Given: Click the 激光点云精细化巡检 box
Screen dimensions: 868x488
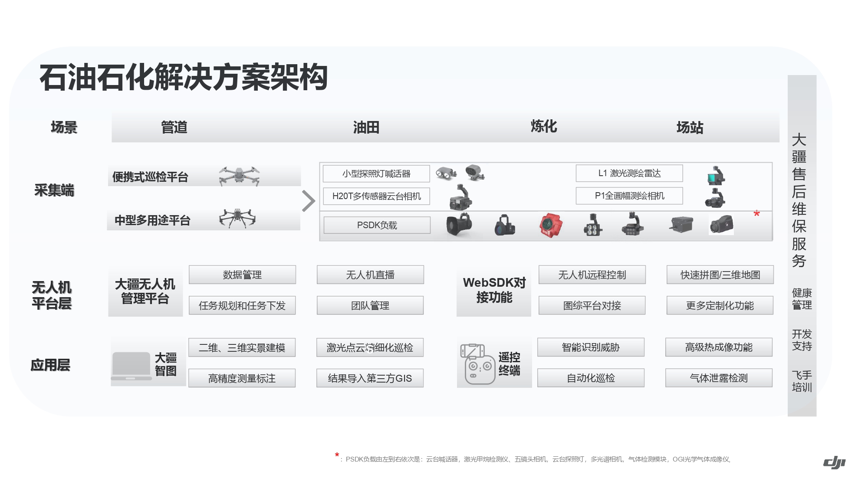Looking at the screenshot, I should pyautogui.click(x=370, y=347).
